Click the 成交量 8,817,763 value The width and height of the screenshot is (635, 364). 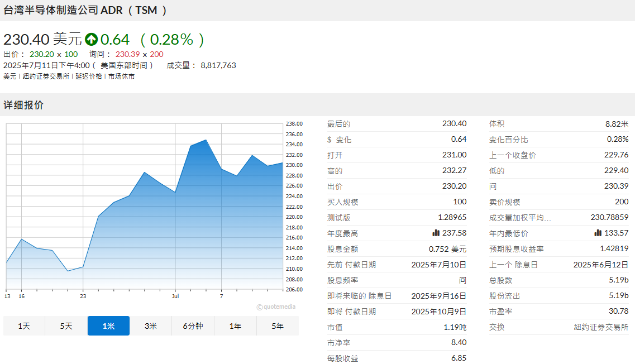pos(218,65)
